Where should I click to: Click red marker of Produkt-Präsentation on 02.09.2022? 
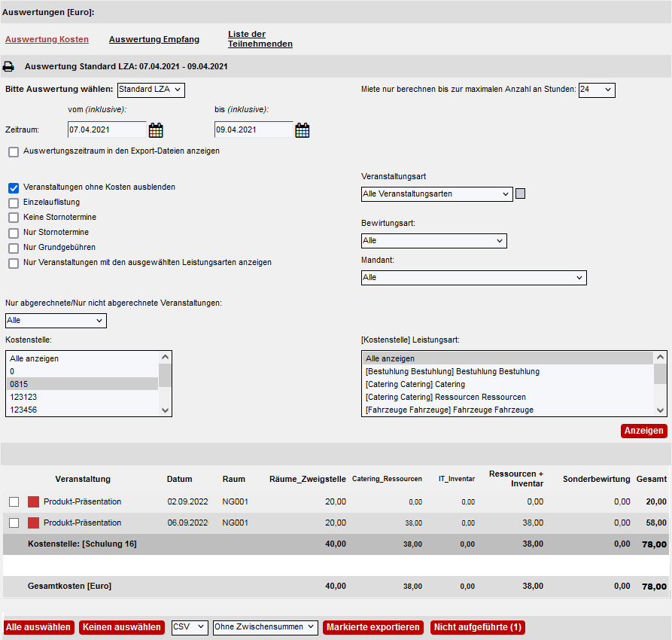click(33, 502)
